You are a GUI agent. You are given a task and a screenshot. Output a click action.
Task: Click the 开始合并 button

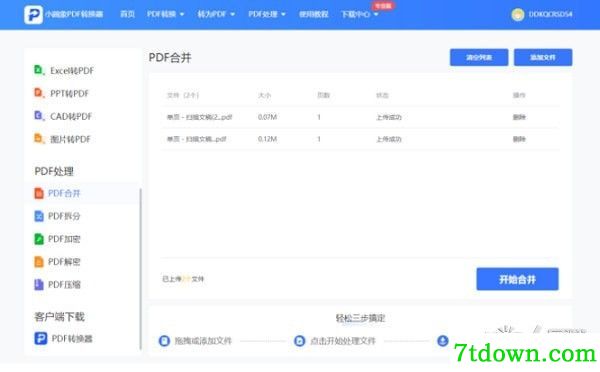tap(517, 279)
